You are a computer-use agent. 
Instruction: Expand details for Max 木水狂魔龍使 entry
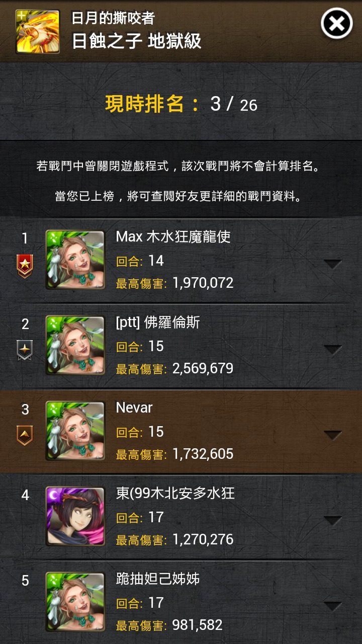332,264
